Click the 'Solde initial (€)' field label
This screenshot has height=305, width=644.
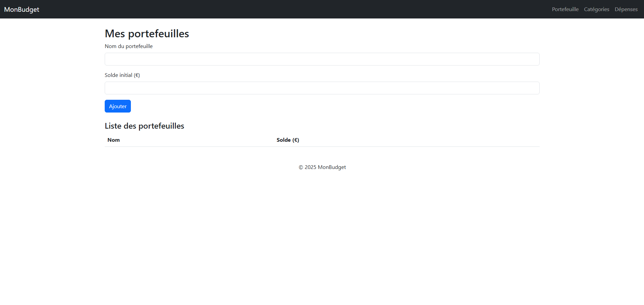[122, 75]
